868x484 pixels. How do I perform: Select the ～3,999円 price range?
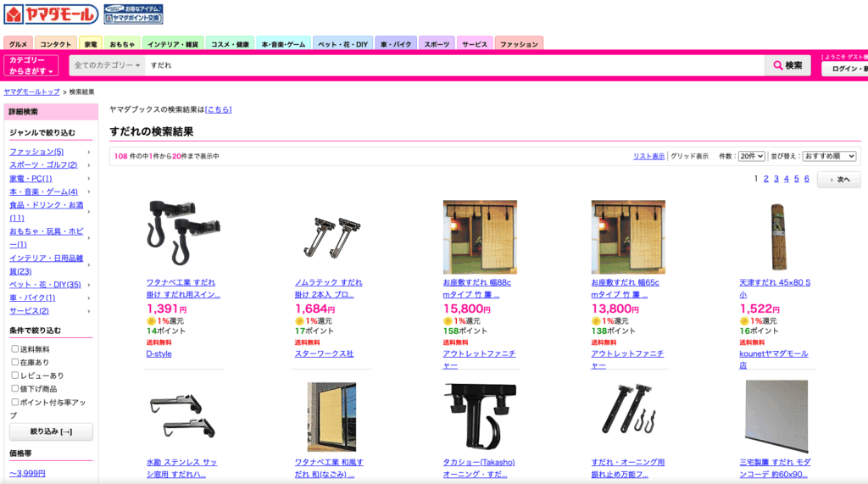27,474
